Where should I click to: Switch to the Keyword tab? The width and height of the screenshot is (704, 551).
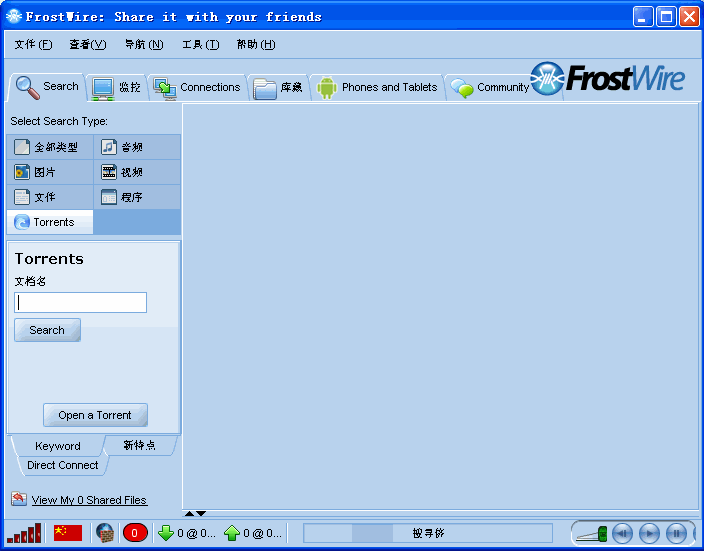tap(57, 446)
